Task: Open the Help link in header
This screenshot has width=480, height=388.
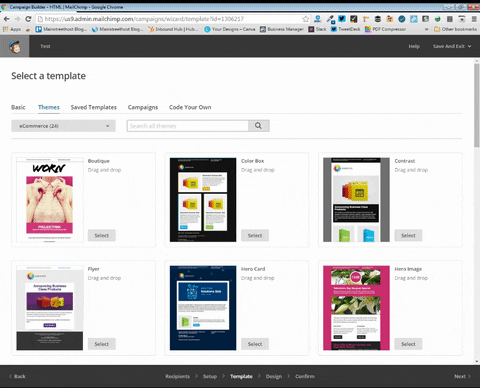Action: (x=414, y=46)
